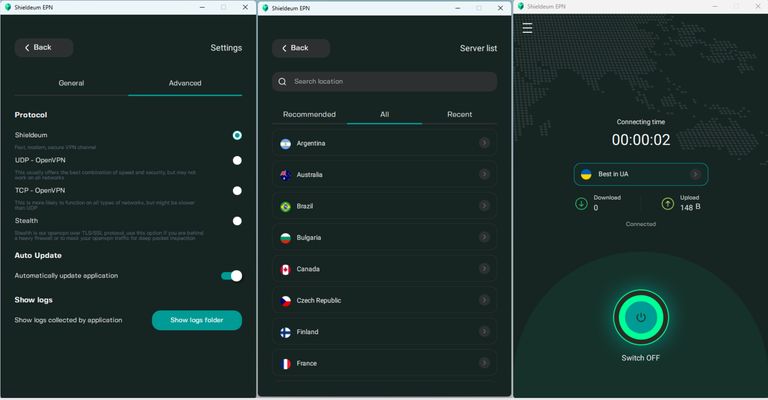Open the Recommended servers tab

click(310, 114)
